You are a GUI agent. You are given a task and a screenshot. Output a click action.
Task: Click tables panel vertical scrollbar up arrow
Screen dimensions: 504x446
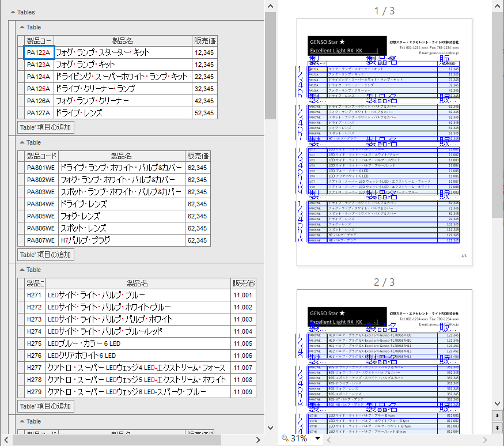pyautogui.click(x=270, y=6)
